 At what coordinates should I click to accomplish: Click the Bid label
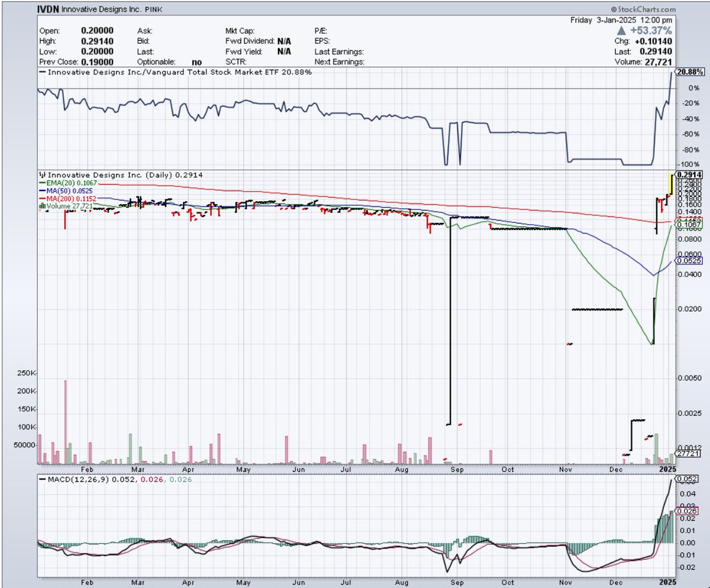[x=143, y=41]
